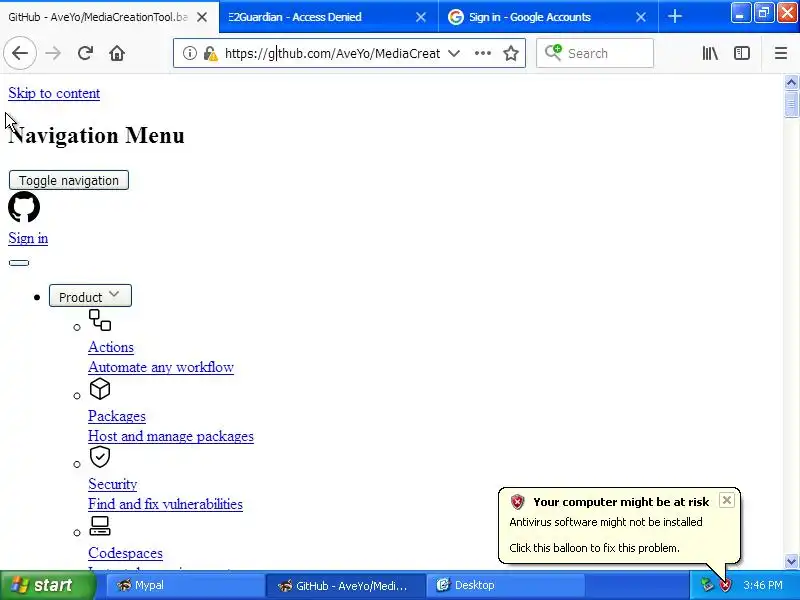Switch to Sign in Google Accounts tab
The height and width of the screenshot is (600, 800).
[547, 17]
